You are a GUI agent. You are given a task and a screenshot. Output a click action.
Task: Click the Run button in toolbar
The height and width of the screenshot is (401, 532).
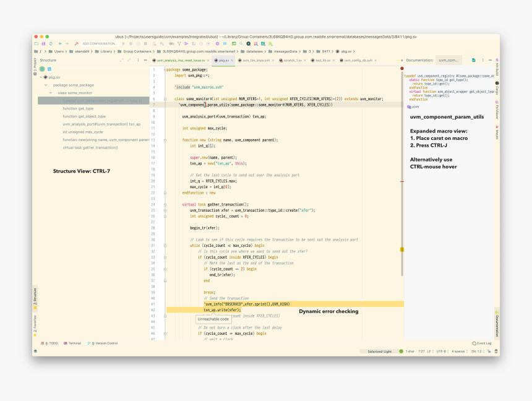coord(124,44)
